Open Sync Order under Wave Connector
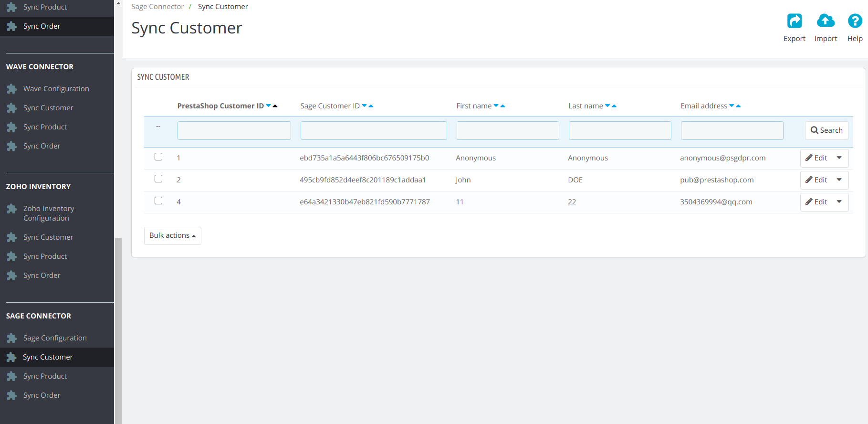The height and width of the screenshot is (424, 868). pos(42,146)
